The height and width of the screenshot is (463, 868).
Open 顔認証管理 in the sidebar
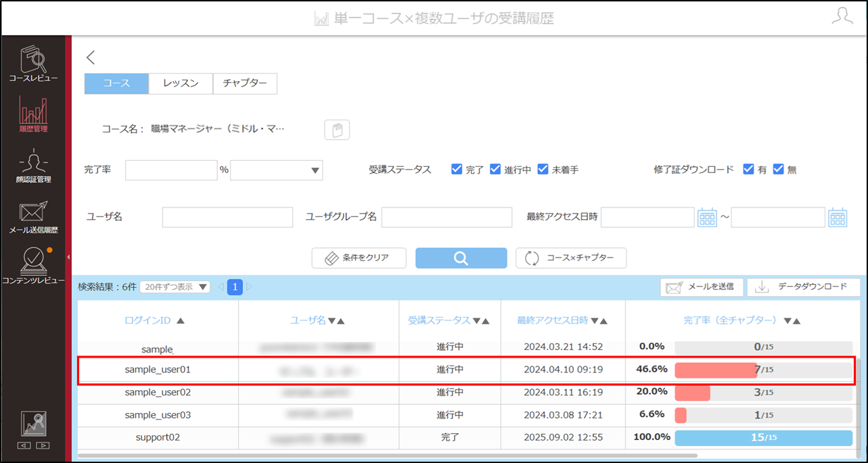pyautogui.click(x=33, y=166)
